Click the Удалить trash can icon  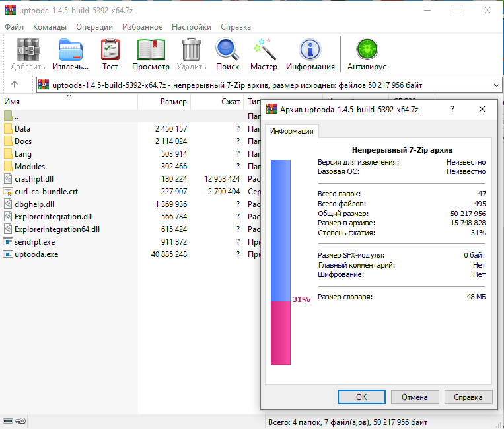(x=192, y=50)
